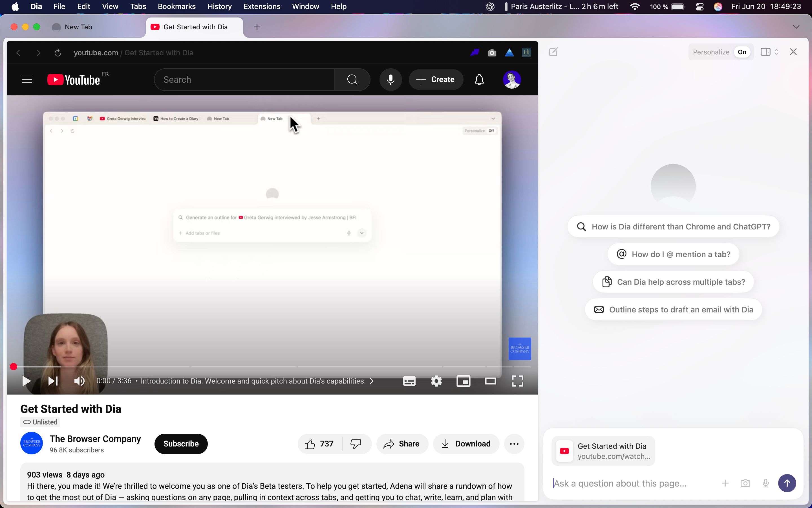Open the Apple menu
The image size is (812, 508).
point(15,6)
